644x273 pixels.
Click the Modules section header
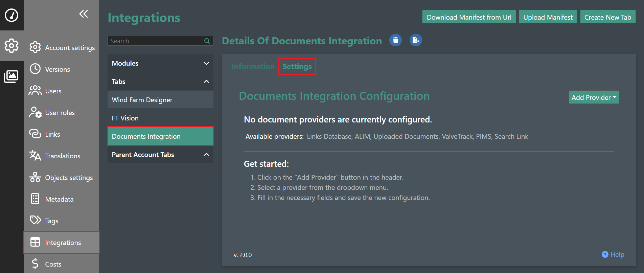[x=160, y=63]
